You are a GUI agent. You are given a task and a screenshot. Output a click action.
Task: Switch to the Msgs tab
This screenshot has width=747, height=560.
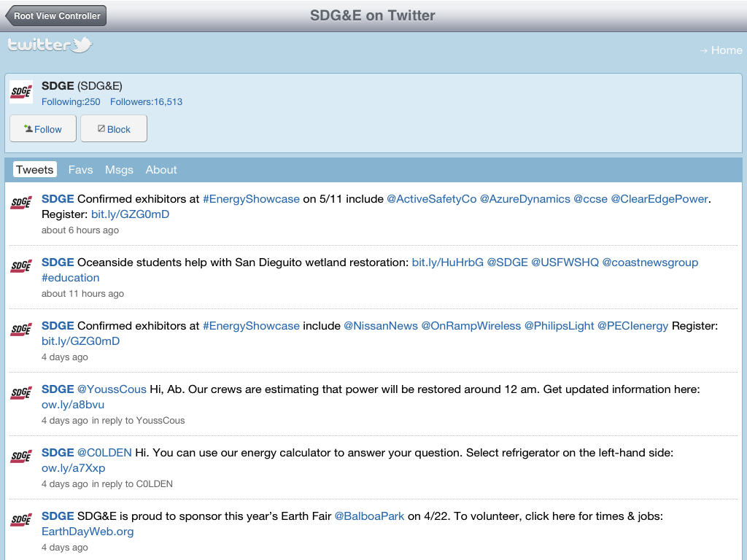point(119,169)
